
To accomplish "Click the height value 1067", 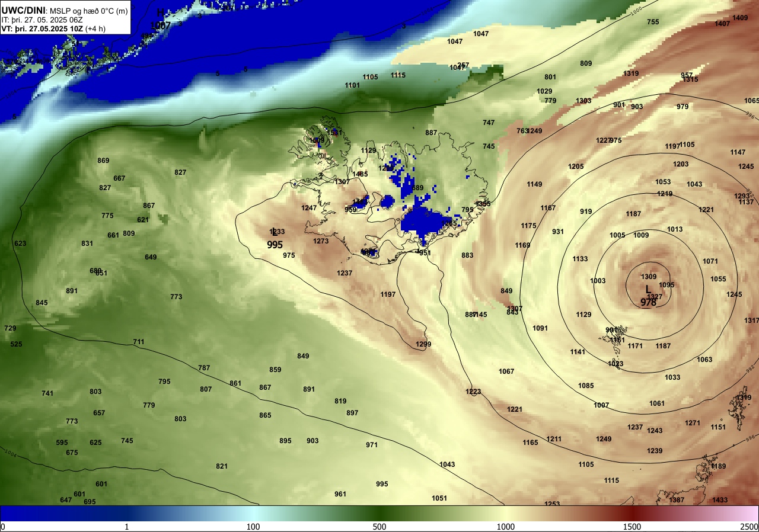I will 506,371.
